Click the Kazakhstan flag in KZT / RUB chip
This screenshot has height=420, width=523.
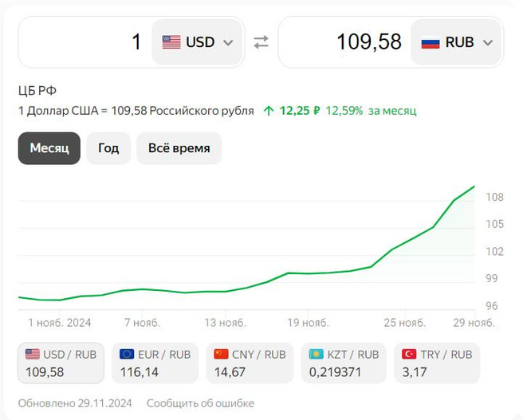(315, 354)
